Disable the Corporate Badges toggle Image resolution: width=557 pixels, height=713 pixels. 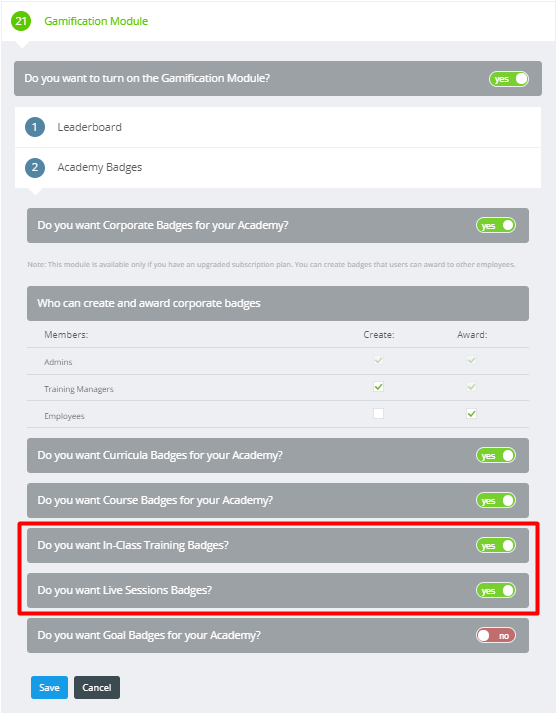tap(496, 226)
